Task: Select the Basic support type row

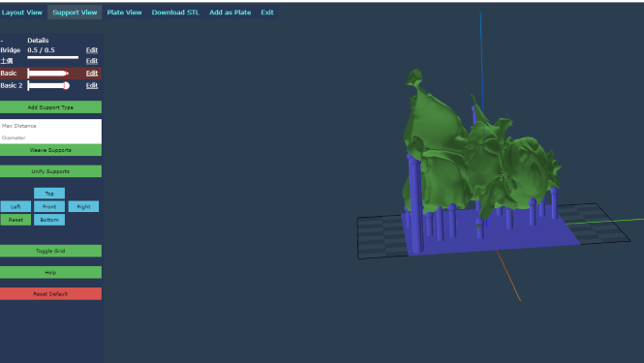Action: 51,74
